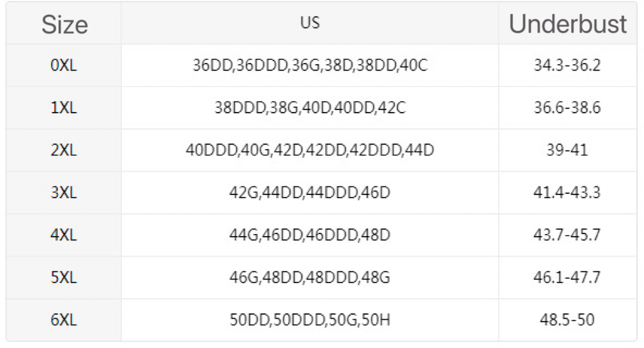Click the US sizes cell starting with 36DD

tap(310, 65)
